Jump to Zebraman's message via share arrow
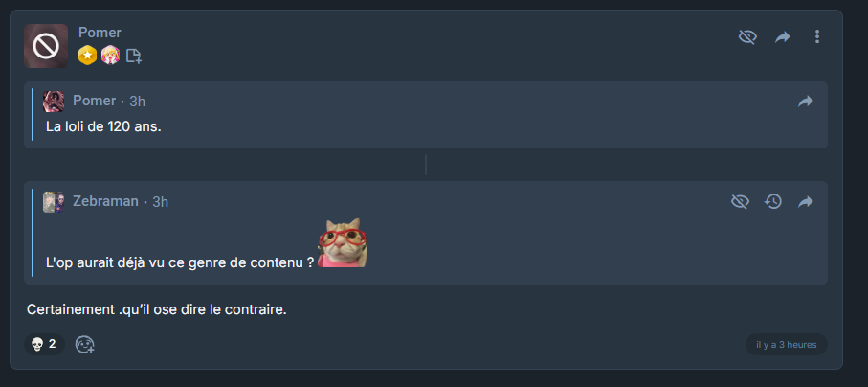Image resolution: width=868 pixels, height=387 pixels. (806, 202)
